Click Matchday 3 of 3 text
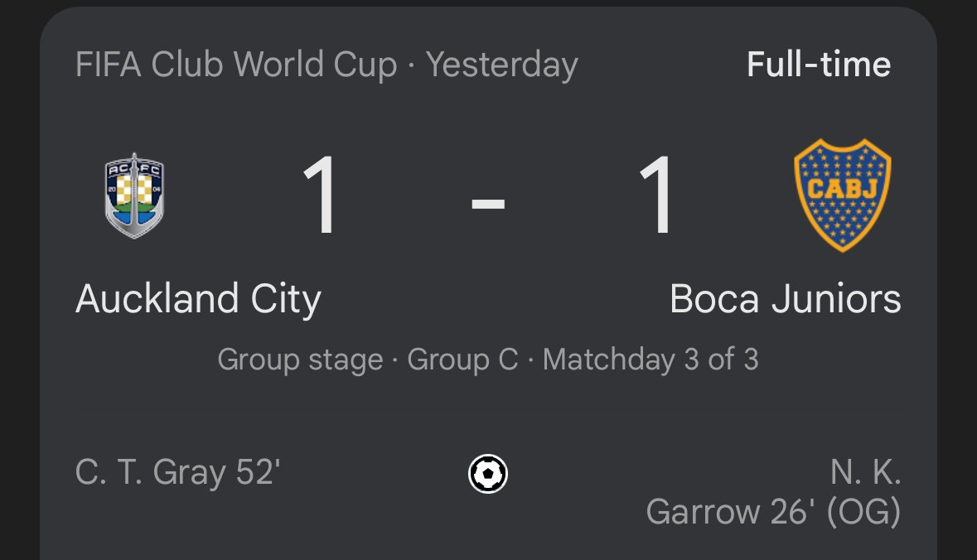 pyautogui.click(x=651, y=360)
